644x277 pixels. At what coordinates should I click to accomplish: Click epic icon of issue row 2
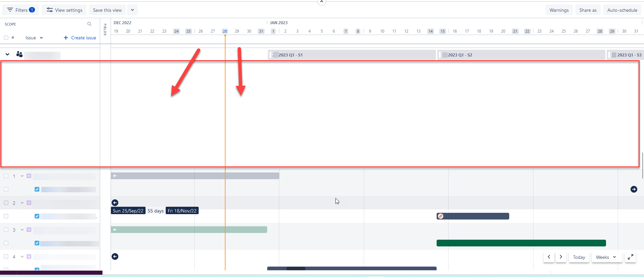pyautogui.click(x=29, y=203)
